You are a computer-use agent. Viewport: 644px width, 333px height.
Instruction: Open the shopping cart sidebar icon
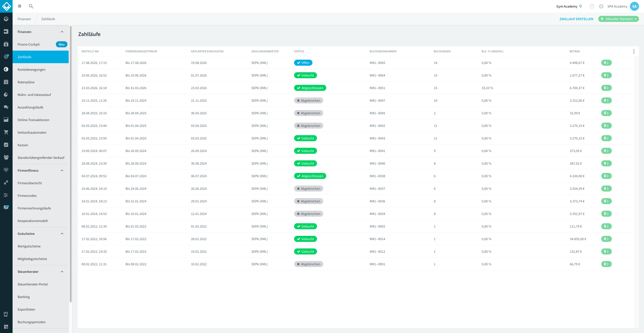tap(6, 132)
